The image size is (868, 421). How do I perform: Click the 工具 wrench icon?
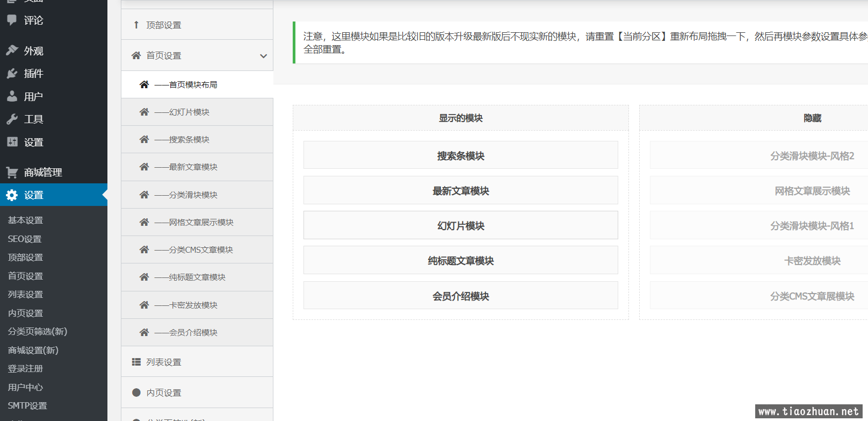point(12,119)
